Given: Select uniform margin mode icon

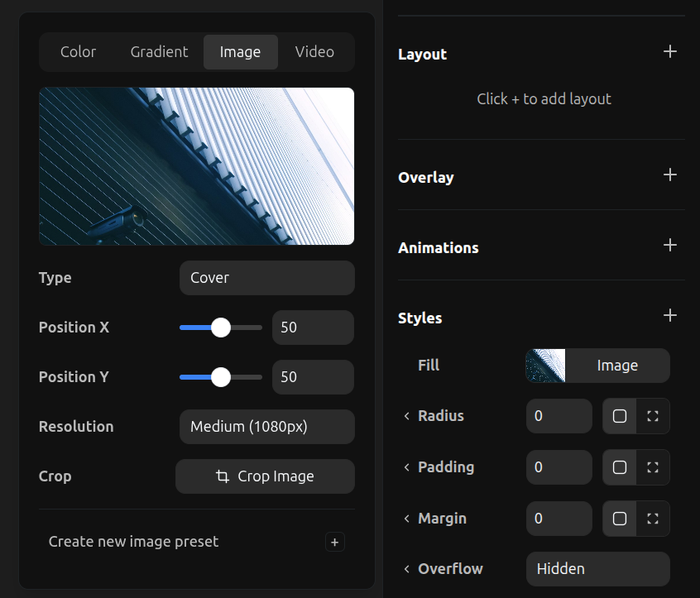Looking at the screenshot, I should point(620,519).
